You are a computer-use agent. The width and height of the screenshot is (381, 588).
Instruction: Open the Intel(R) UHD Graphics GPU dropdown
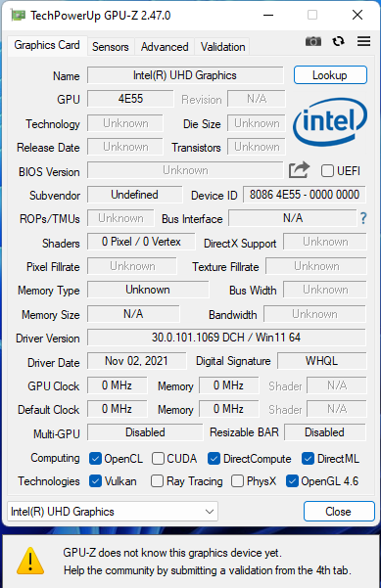[113, 512]
